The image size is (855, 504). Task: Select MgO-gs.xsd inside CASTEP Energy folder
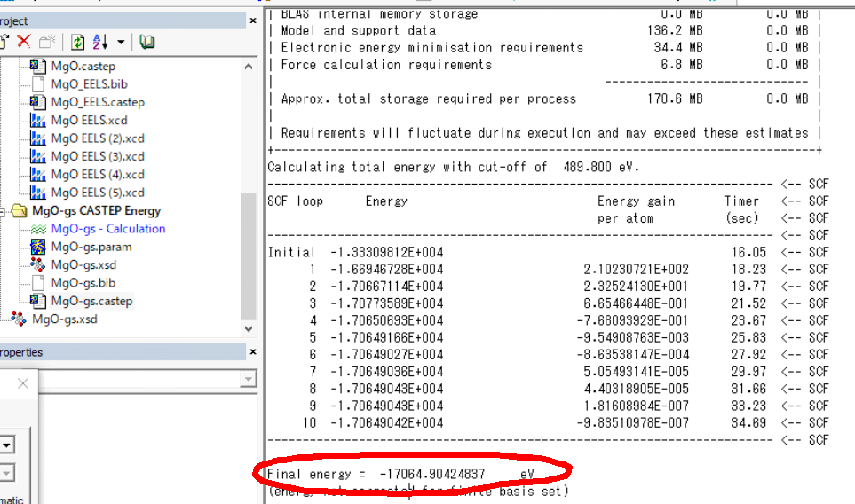tap(83, 264)
